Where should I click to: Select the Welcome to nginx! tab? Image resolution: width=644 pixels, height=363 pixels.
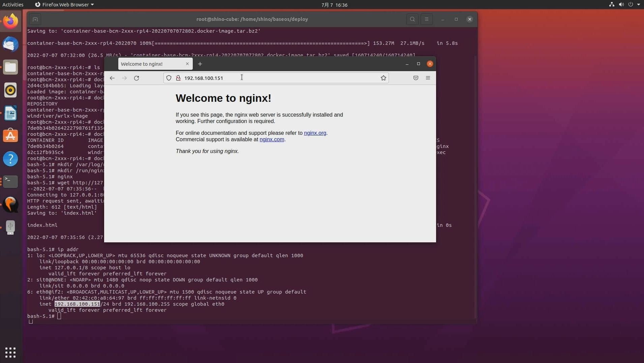(x=155, y=64)
